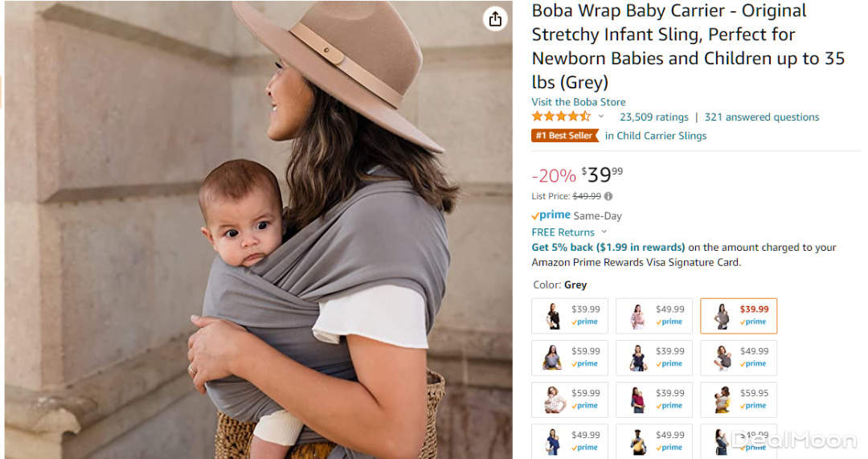Click the Prime logo beside Same-Day
This screenshot has width=868, height=459.
[551, 215]
